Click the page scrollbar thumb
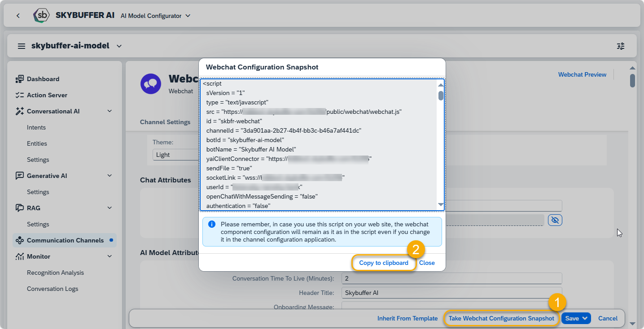Image resolution: width=644 pixels, height=329 pixels. pyautogui.click(x=632, y=80)
